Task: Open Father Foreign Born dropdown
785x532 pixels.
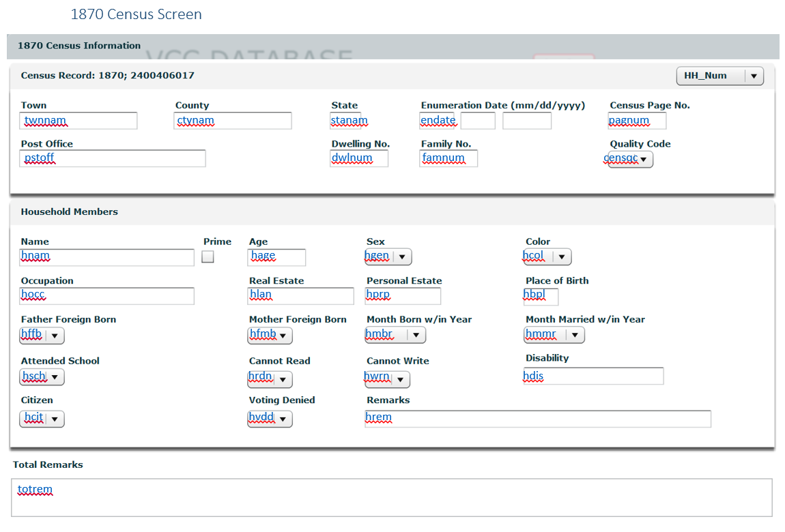Action: [x=42, y=336]
